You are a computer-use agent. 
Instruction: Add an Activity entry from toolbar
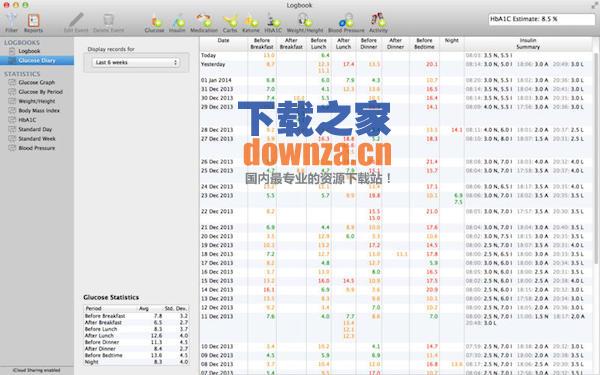(378, 23)
